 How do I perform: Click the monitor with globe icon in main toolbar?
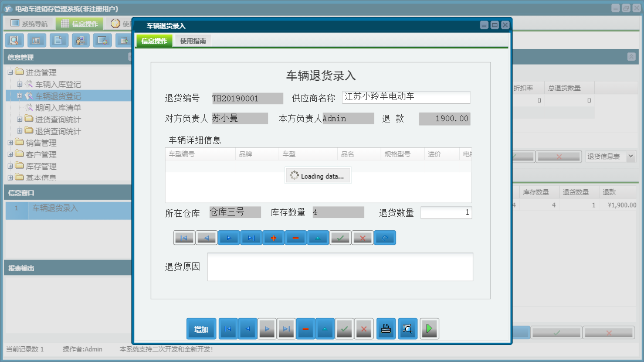click(x=102, y=40)
